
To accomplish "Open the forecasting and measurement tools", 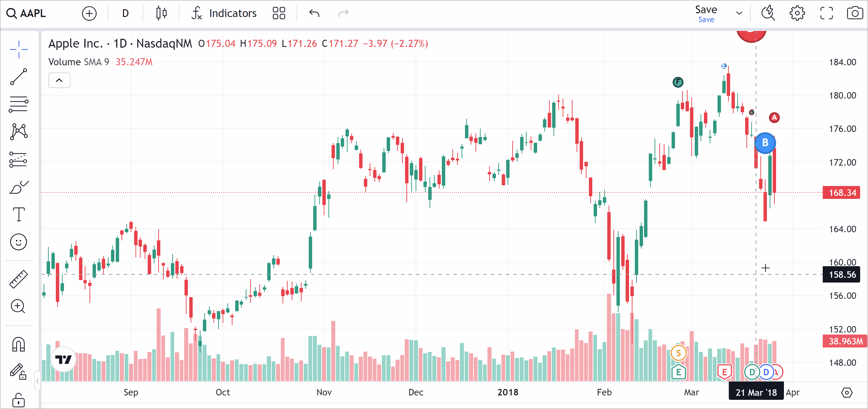I will (x=19, y=159).
